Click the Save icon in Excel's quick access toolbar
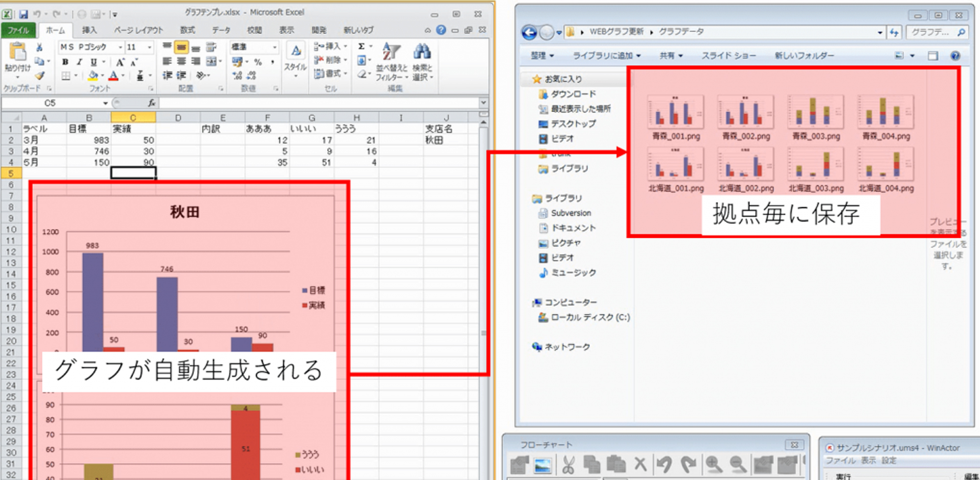Viewport: 980px width, 480px height. pyautogui.click(x=23, y=14)
